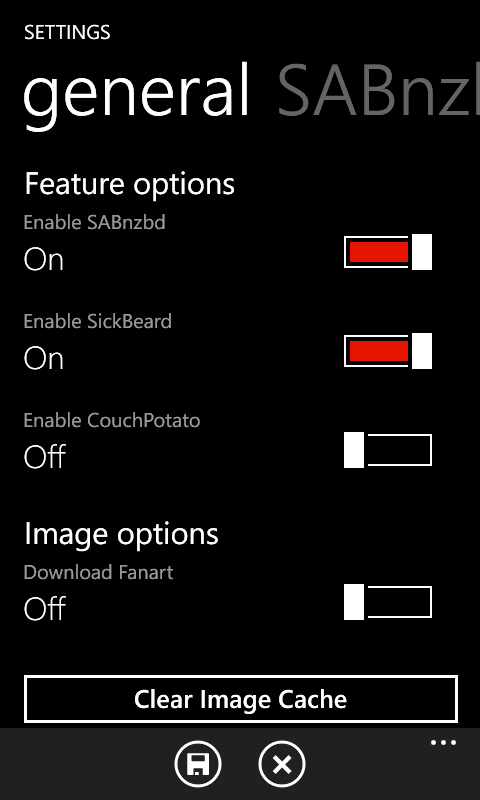Tap the SETTINGS page title
This screenshot has height=800, width=480.
click(x=67, y=33)
